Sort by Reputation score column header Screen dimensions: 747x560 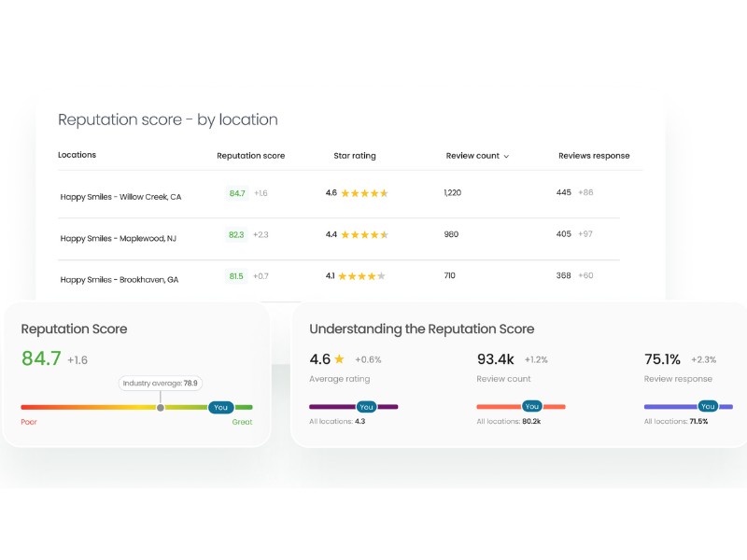(x=250, y=156)
